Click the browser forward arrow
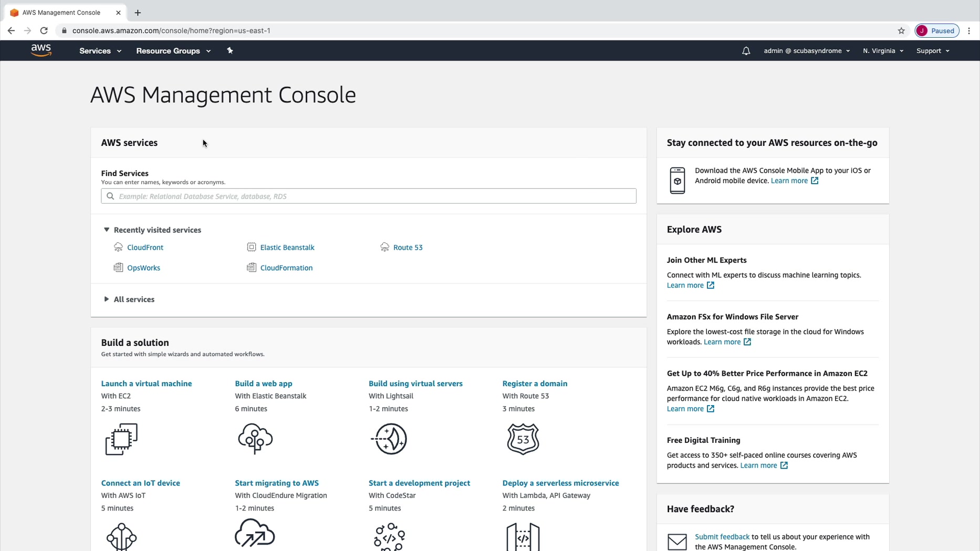Image resolution: width=980 pixels, height=551 pixels. [x=27, y=30]
